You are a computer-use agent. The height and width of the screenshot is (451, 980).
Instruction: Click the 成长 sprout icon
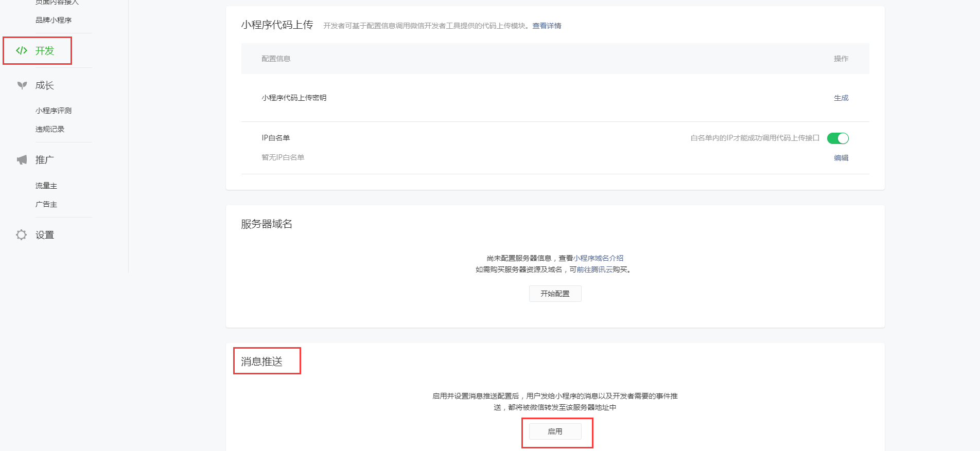(x=22, y=85)
